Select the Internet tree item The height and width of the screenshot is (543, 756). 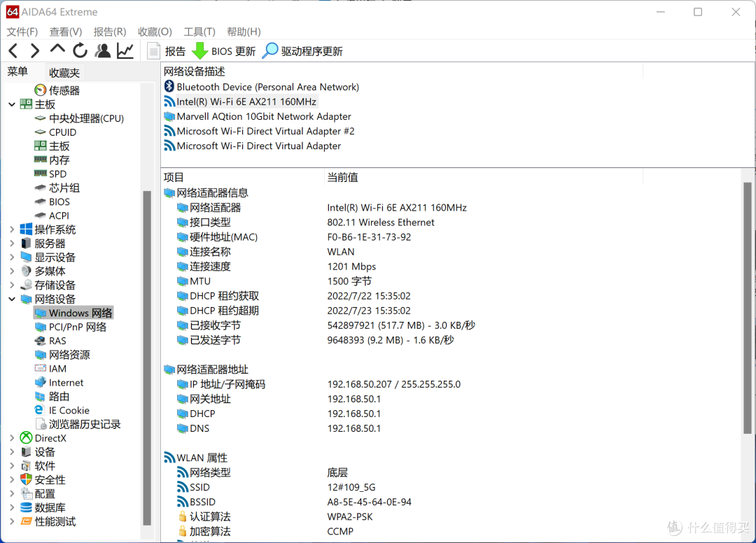click(x=59, y=383)
